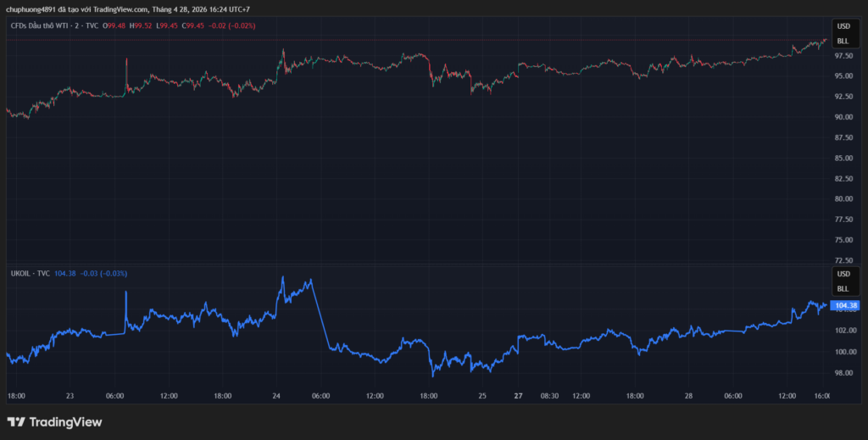Click the 28 date marker on time axis
The height and width of the screenshot is (440, 868).
pyautogui.click(x=689, y=396)
